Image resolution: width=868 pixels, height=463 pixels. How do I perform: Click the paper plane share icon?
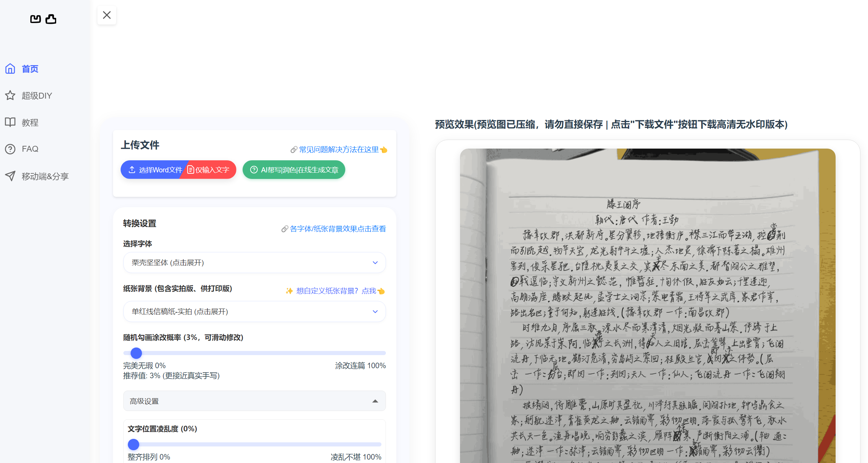10,176
